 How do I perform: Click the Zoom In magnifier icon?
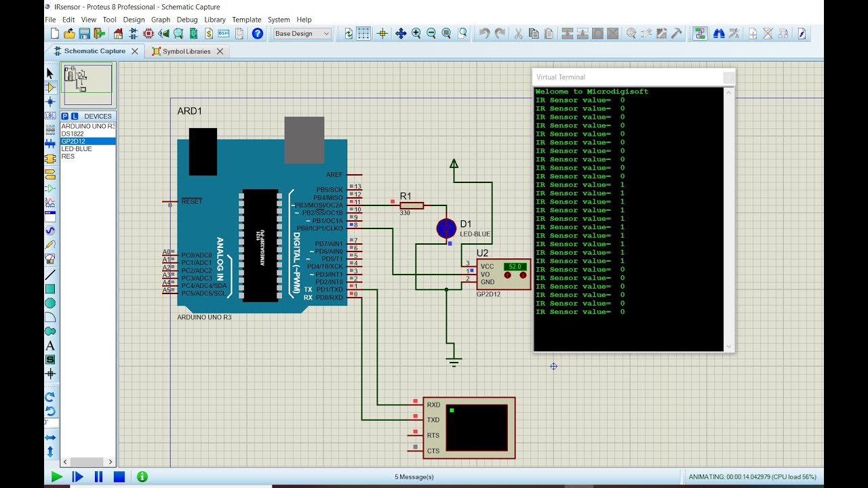(x=416, y=33)
